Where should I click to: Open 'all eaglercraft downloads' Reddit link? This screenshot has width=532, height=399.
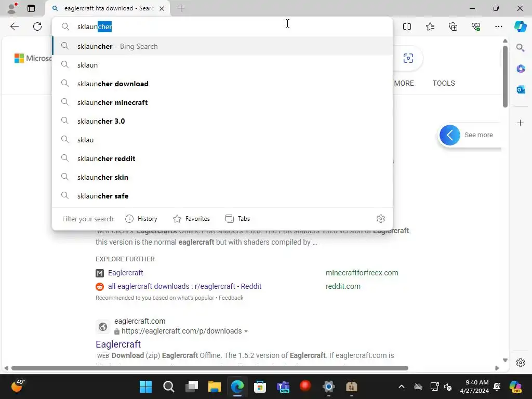tap(184, 286)
